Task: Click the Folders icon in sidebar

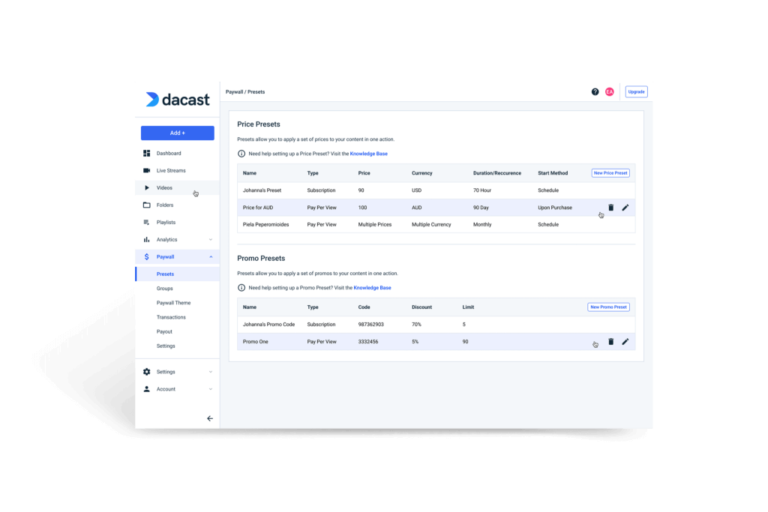Action: (147, 205)
